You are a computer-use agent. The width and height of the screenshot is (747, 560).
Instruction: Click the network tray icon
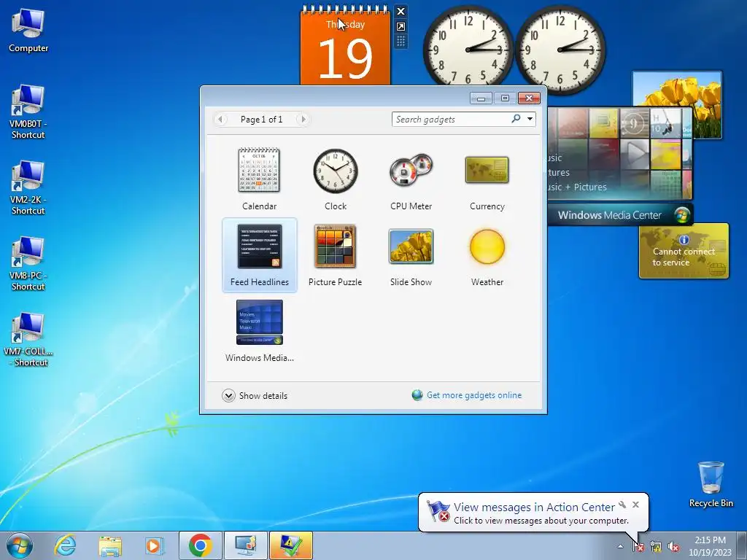(656, 547)
